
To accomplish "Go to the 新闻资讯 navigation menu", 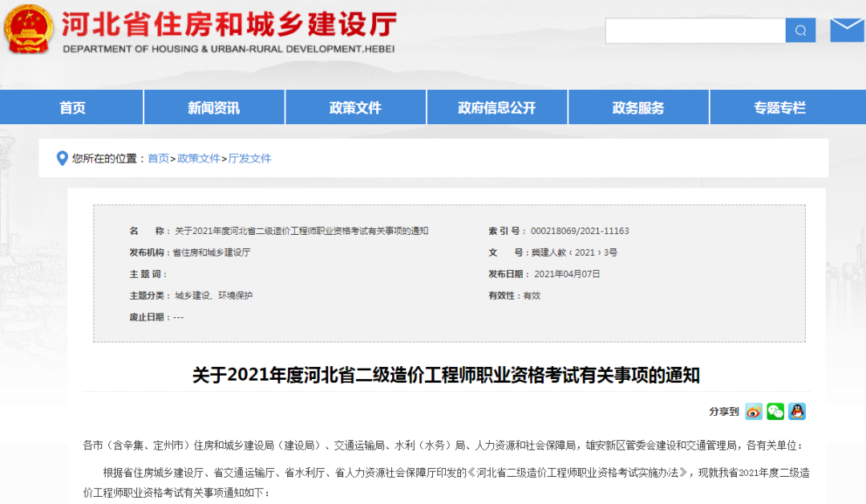I will point(213,107).
